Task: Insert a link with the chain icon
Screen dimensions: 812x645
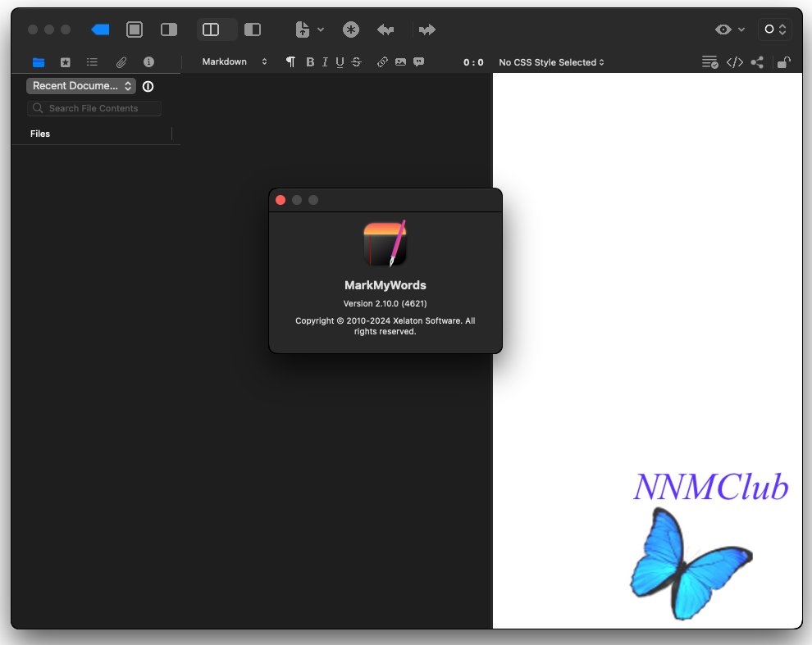Action: 382,62
